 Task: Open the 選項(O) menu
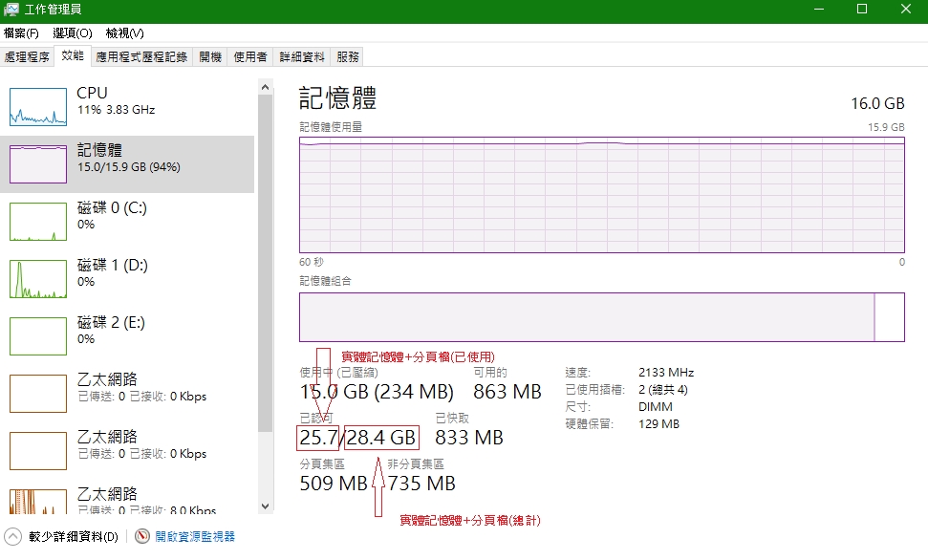coord(73,33)
